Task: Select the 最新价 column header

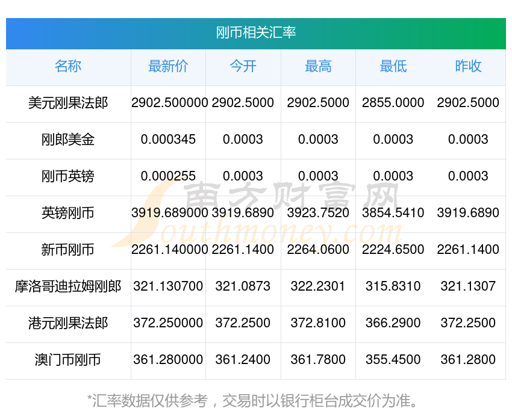Action: pos(168,66)
